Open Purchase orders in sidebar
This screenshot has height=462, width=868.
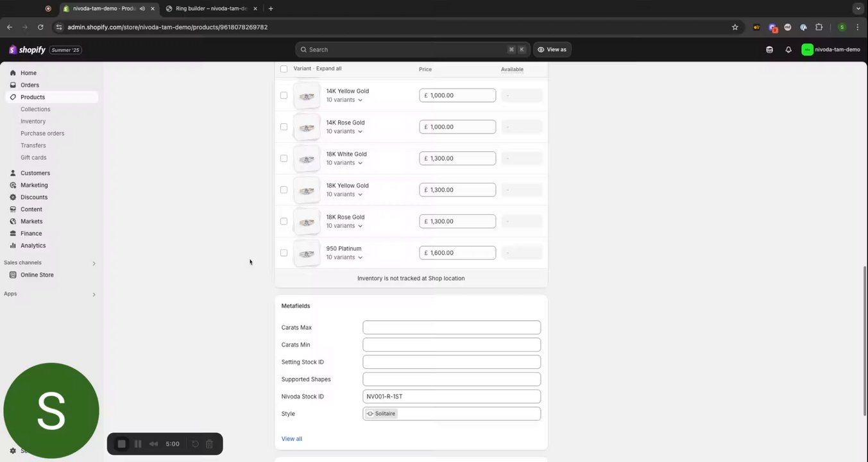[42, 133]
